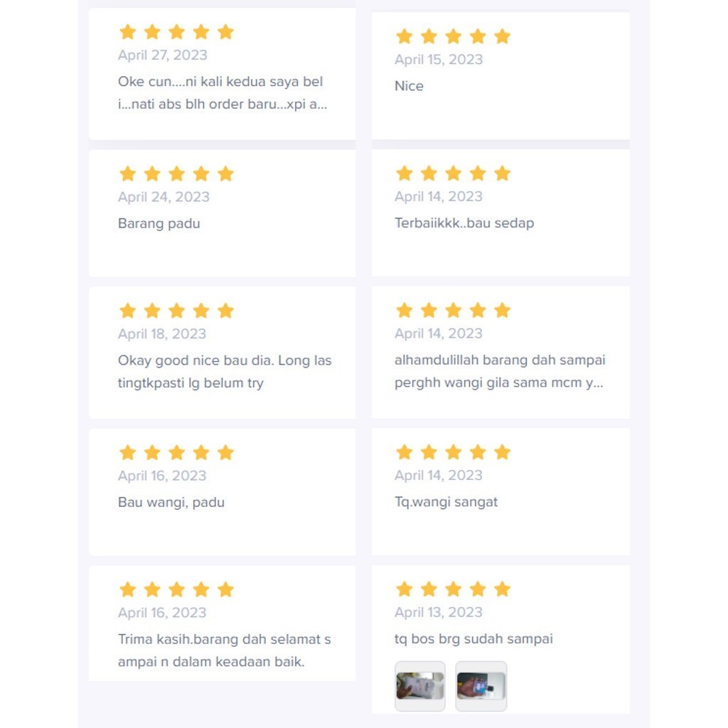Click the "April 18, 2023" review date

pos(162,334)
